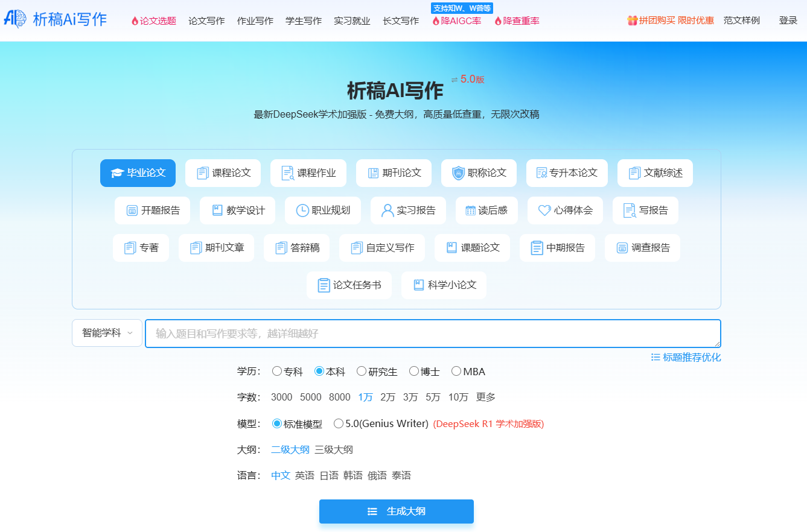The height and width of the screenshot is (532, 807).
Task: Click the 心得体会 heart icon
Action: click(x=544, y=211)
